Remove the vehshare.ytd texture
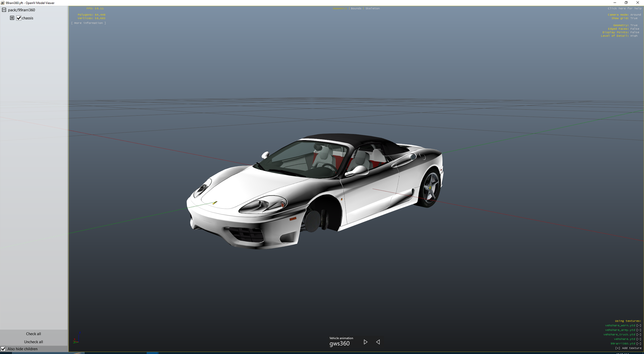Image resolution: width=644 pixels, height=354 pixels. pyautogui.click(x=639, y=339)
